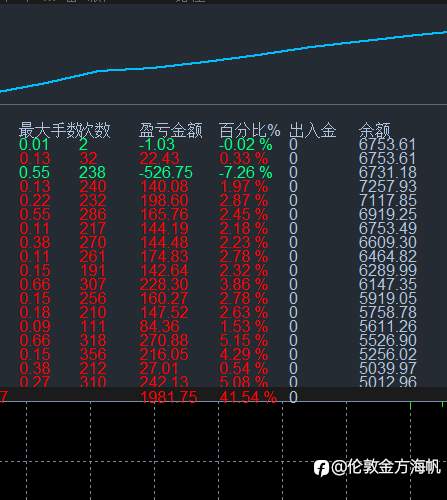The width and height of the screenshot is (447, 500).
Task: Click balance value 5758.78
Action: tap(388, 313)
